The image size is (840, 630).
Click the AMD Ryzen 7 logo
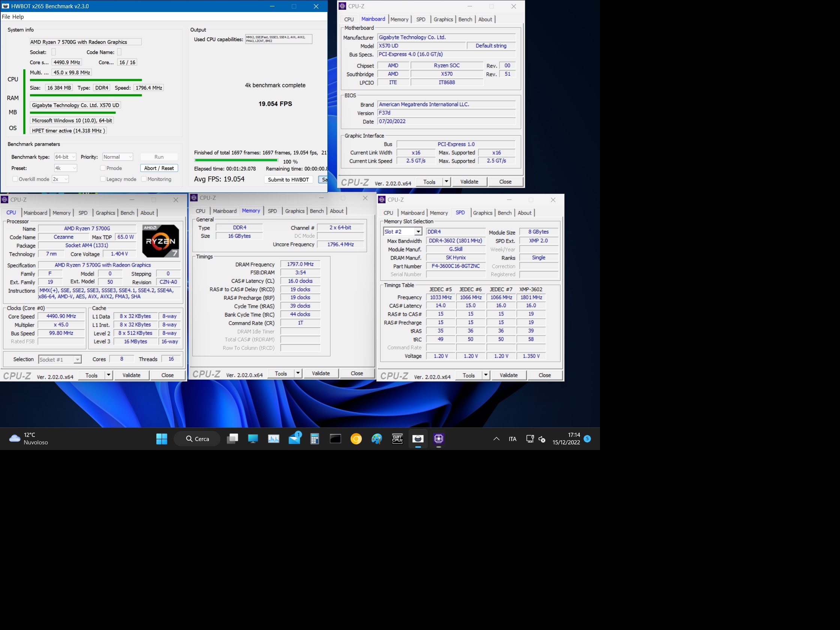[160, 241]
